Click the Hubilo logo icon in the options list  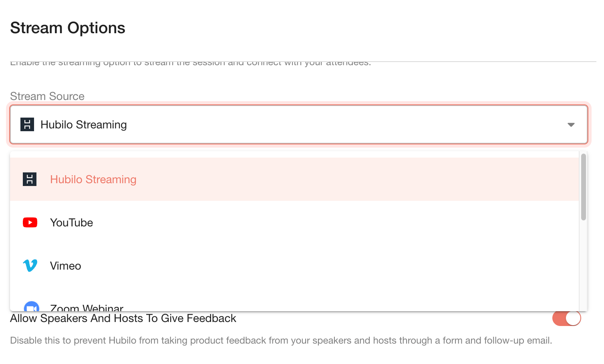[x=30, y=179]
